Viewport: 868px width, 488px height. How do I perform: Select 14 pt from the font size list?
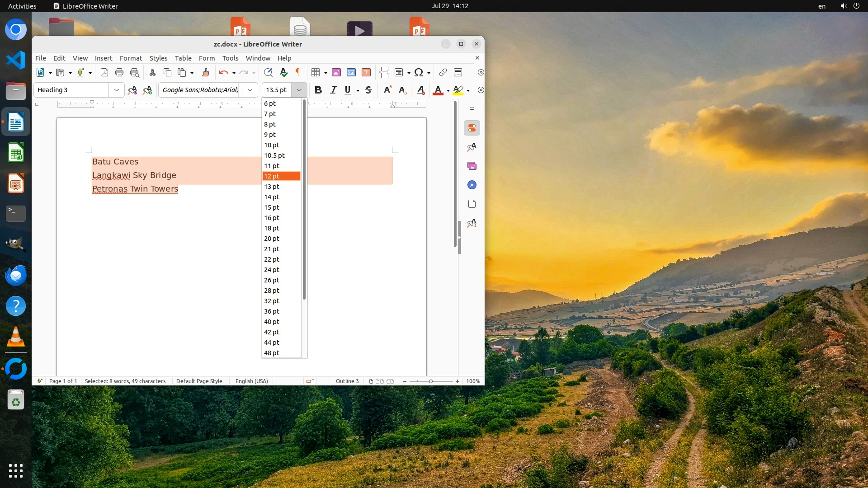[272, 197]
